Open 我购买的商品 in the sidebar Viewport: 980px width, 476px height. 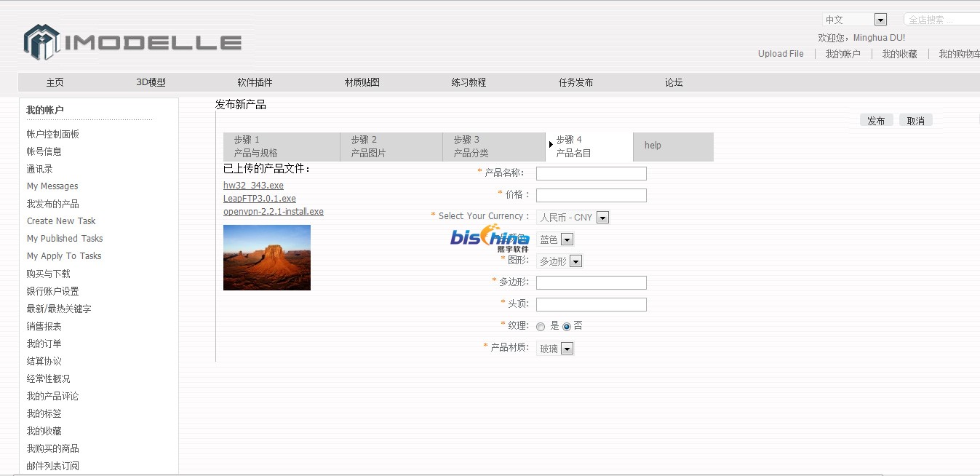point(53,448)
